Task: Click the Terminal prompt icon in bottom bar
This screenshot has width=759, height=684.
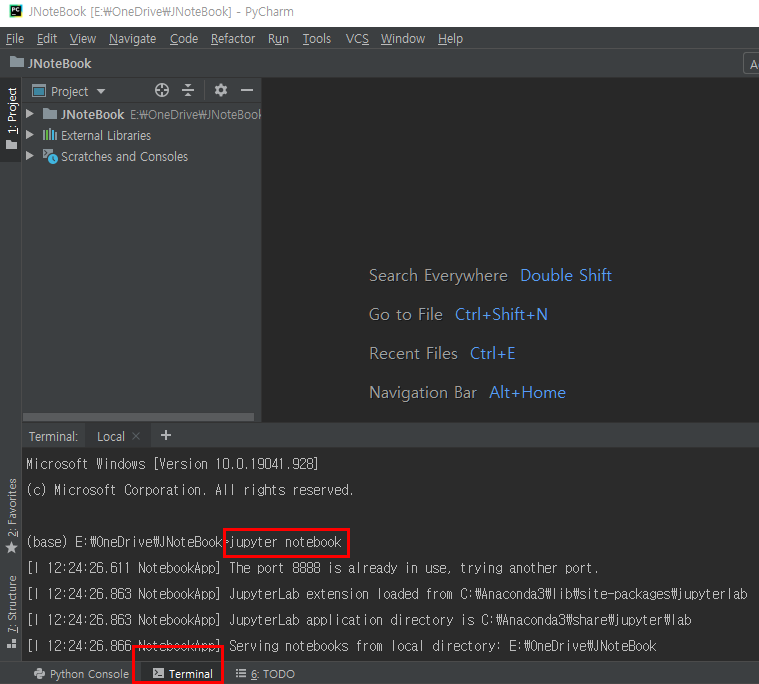Action: (x=158, y=673)
